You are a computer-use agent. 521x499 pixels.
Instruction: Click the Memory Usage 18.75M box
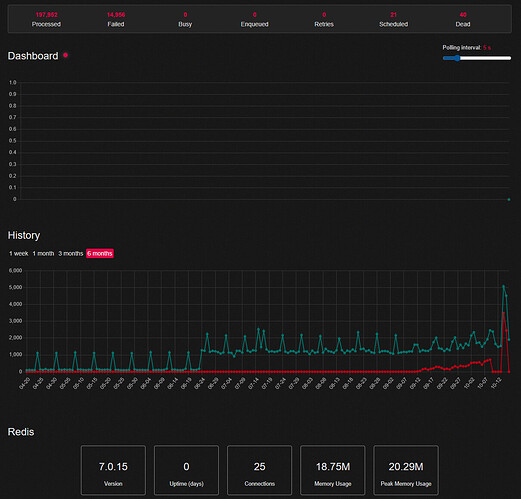point(333,470)
